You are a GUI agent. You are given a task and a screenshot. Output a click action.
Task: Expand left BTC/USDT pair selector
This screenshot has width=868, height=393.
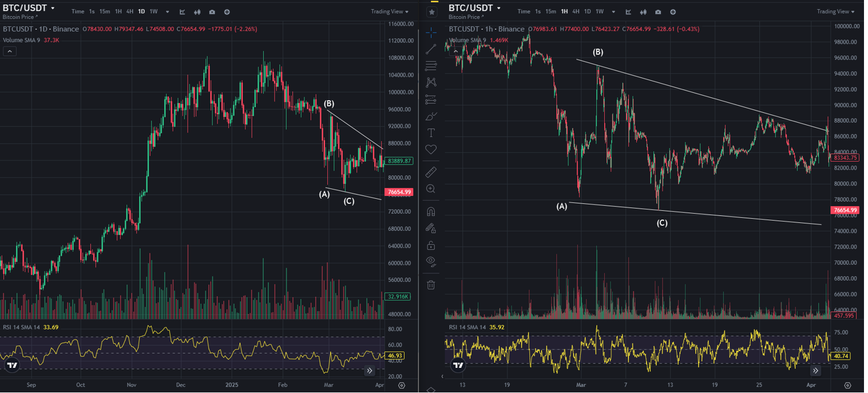point(53,8)
